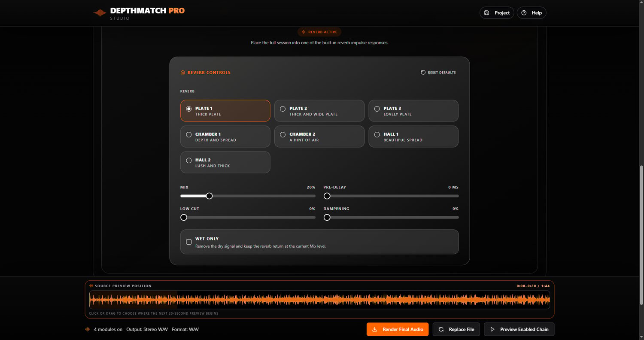
Task: Click Reset Defaults
Action: coord(438,73)
